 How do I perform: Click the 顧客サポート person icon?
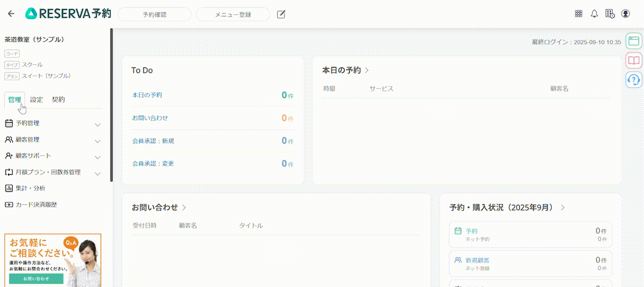9,156
